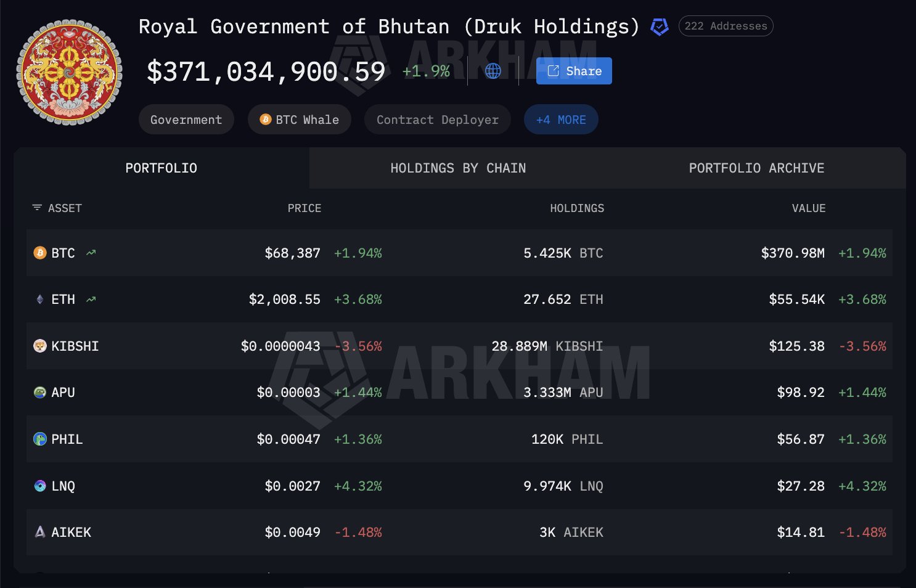Image resolution: width=916 pixels, height=588 pixels.
Task: Click the KIBSHI token icon
Action: coord(40,346)
